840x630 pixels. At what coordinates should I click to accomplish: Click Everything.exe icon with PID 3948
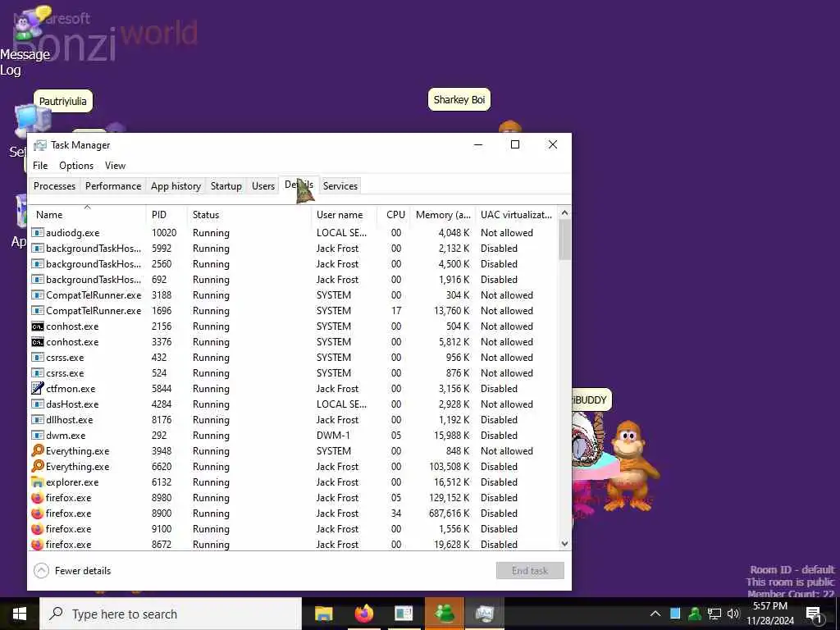38,450
